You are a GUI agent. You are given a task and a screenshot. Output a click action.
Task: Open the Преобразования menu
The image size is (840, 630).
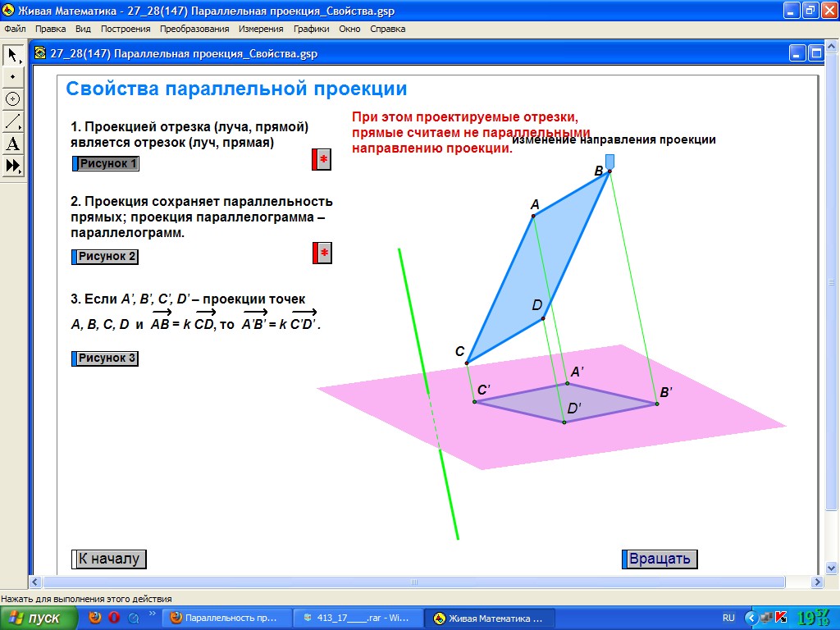click(x=194, y=29)
